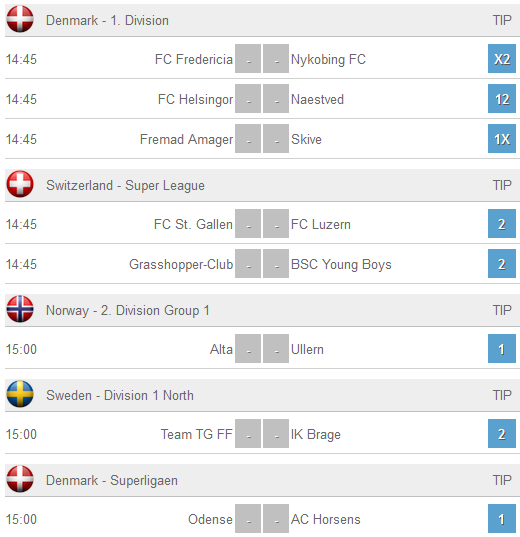The width and height of the screenshot is (520, 537).
Task: Select the 12 tip for FC Helsingor match
Action: click(x=502, y=99)
